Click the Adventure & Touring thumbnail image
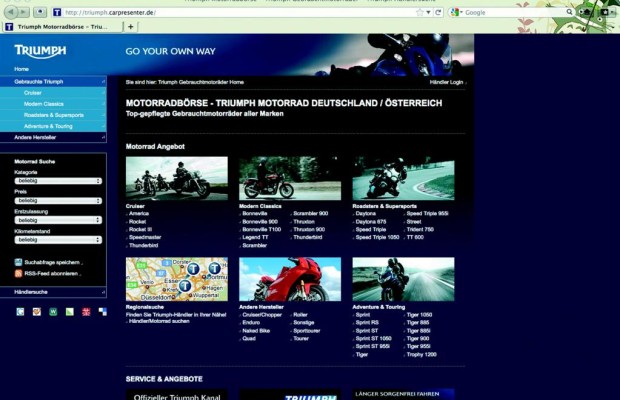The height and width of the screenshot is (400, 620). [403, 279]
